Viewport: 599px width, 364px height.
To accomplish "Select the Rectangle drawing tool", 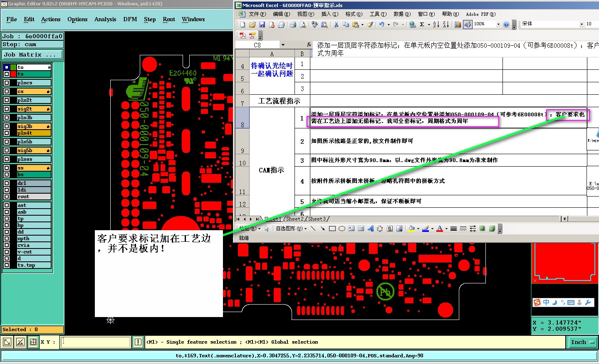I will pos(332,229).
